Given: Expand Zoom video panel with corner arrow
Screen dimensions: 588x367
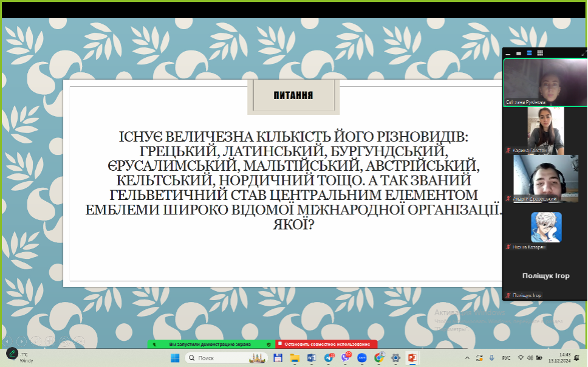Looking at the screenshot, I should [x=584, y=53].
